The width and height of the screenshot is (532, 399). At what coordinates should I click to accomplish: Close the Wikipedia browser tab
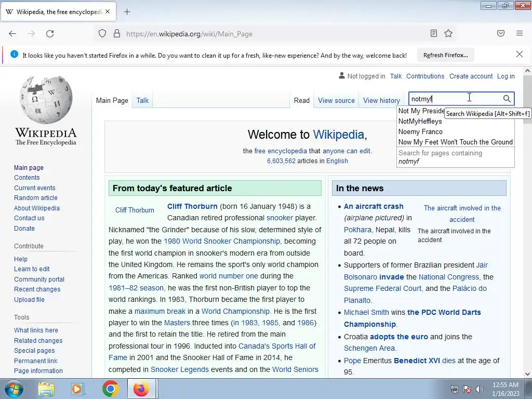tap(108, 11)
